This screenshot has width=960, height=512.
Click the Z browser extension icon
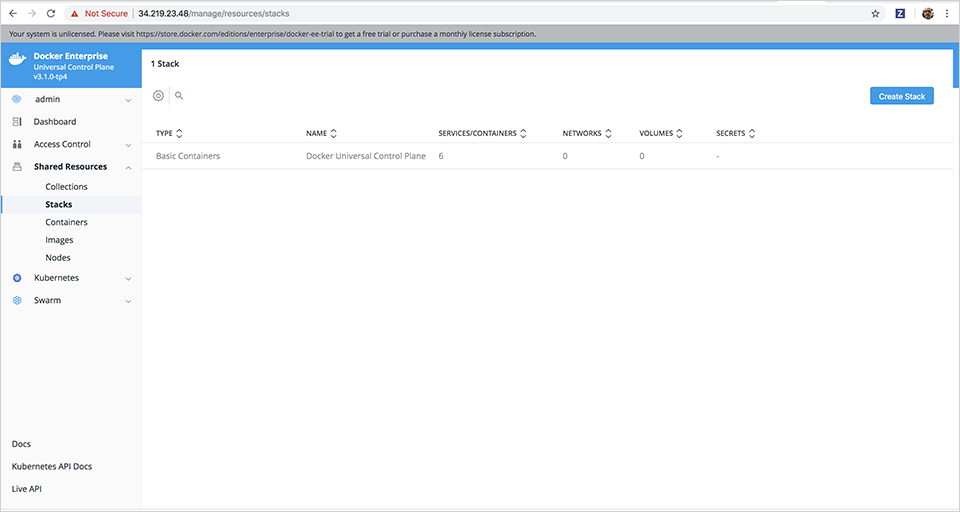coord(900,13)
